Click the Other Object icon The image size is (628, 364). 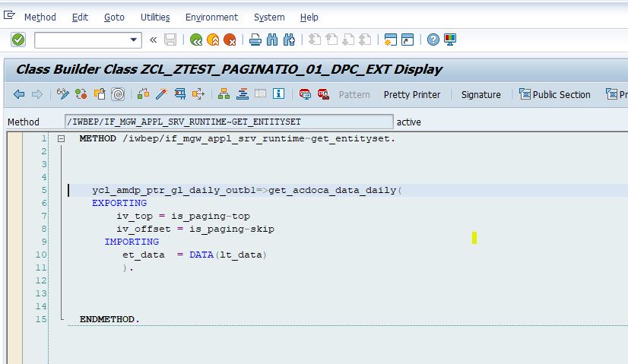100,94
